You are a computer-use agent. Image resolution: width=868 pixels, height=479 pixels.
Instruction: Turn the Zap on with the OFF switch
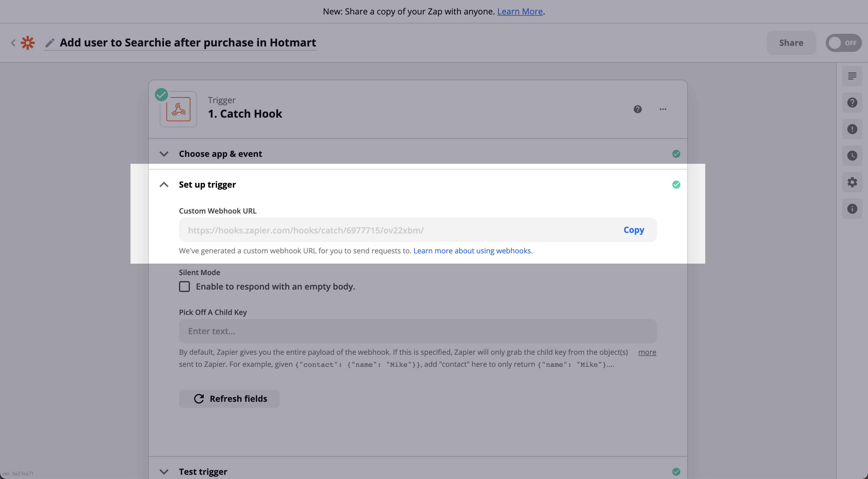[843, 43]
